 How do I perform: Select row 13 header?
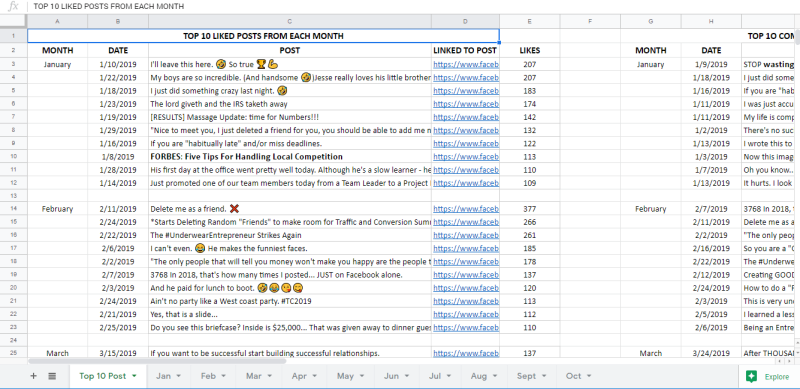pos(13,196)
